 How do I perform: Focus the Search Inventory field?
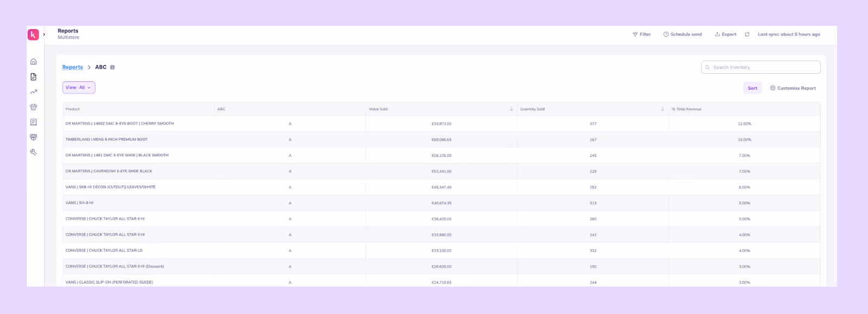click(761, 67)
